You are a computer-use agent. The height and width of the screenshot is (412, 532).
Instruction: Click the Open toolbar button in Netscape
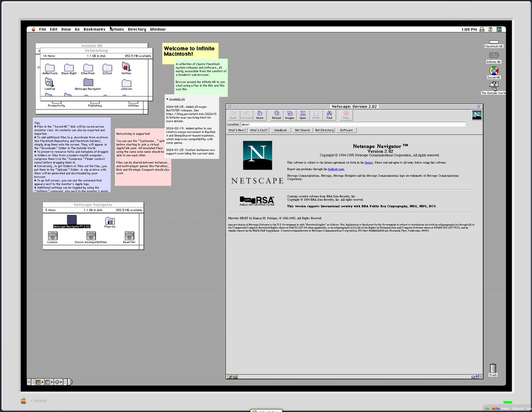point(303,115)
